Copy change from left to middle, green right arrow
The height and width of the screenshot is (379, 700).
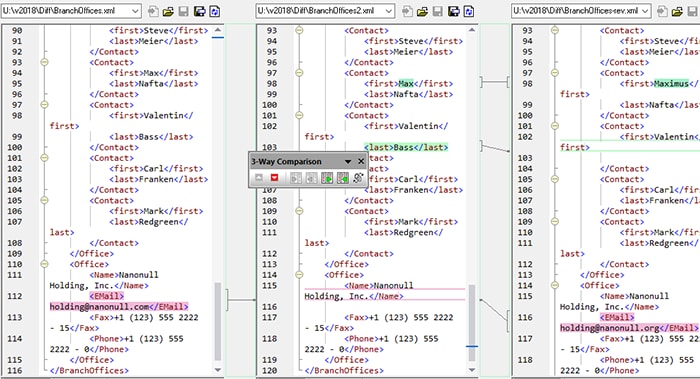(x=327, y=178)
